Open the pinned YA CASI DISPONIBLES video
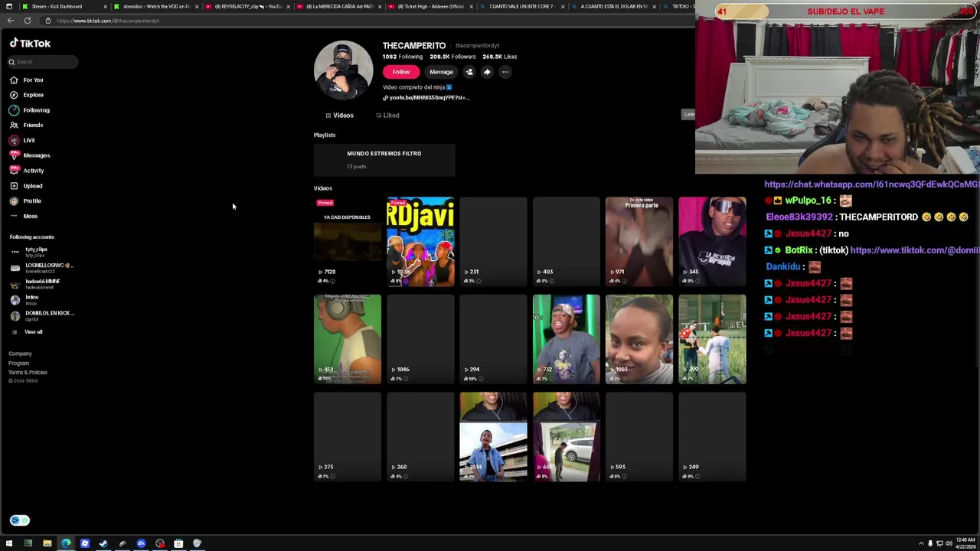 coord(348,242)
